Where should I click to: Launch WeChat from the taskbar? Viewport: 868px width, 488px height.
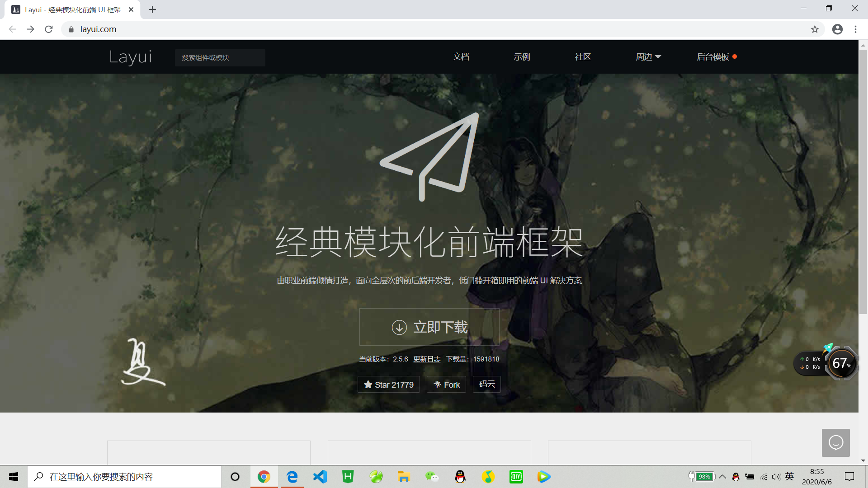[x=432, y=477]
